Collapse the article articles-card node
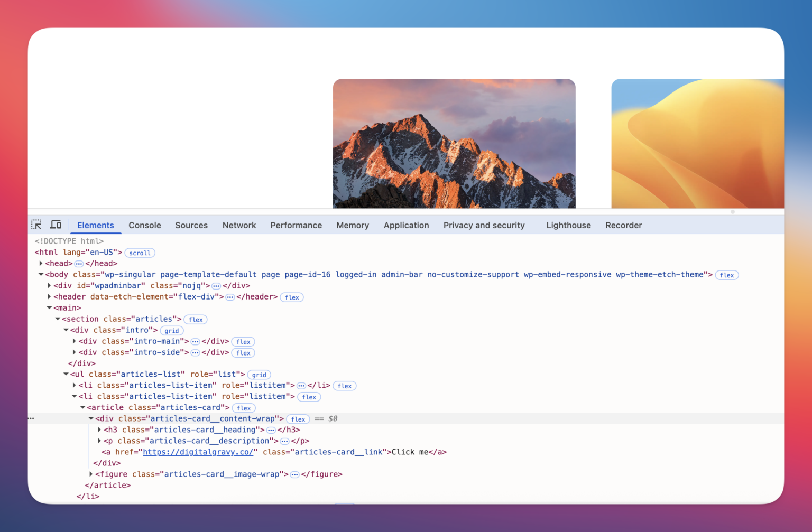This screenshot has height=532, width=812. pyautogui.click(x=83, y=407)
